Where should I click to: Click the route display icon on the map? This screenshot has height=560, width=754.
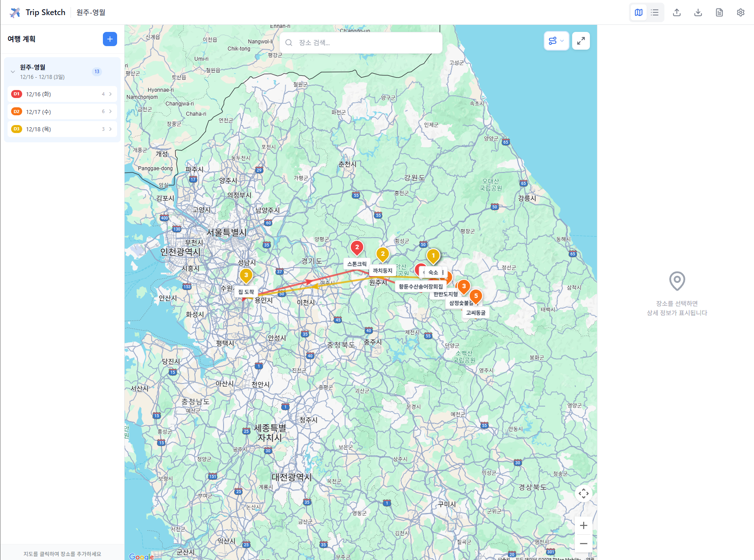[x=552, y=40]
